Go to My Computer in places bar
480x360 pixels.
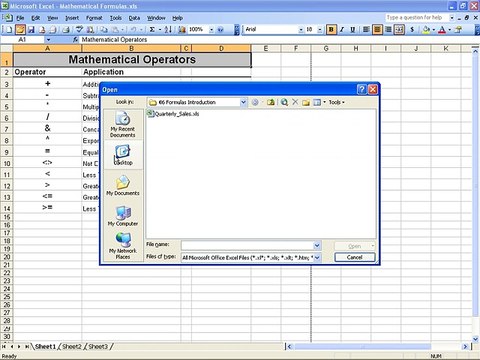(x=123, y=216)
